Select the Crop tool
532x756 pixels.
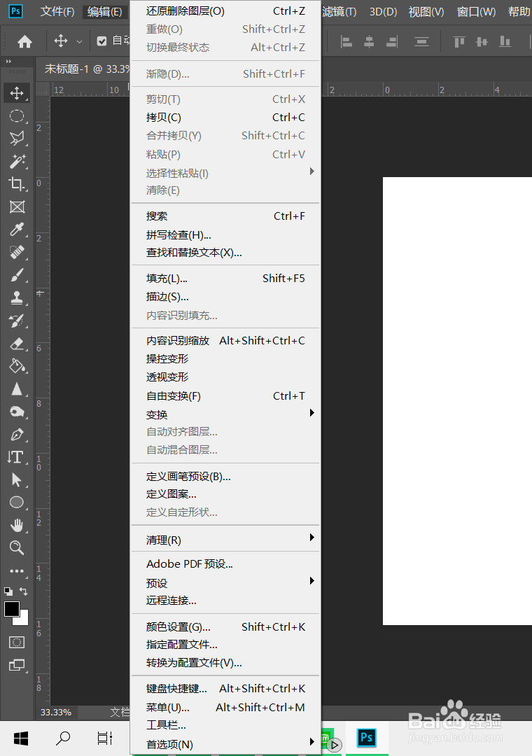17,183
